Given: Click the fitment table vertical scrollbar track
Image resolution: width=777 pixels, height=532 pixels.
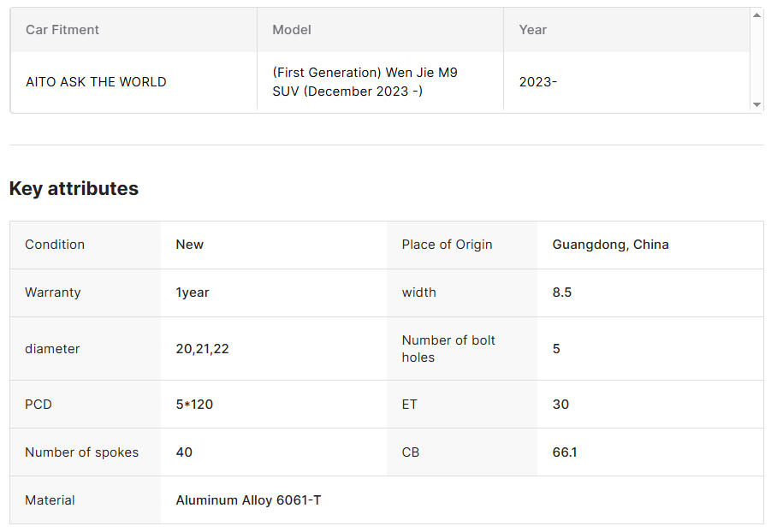Looking at the screenshot, I should pos(756,60).
